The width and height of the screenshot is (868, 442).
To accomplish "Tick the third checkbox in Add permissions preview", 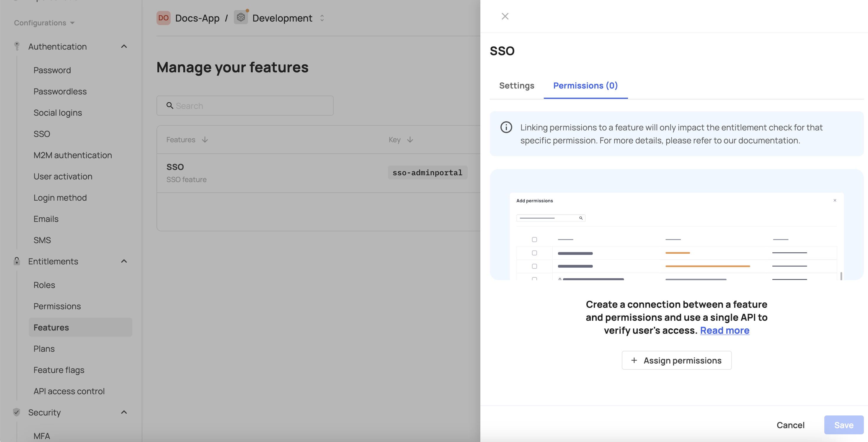I will coord(534,266).
